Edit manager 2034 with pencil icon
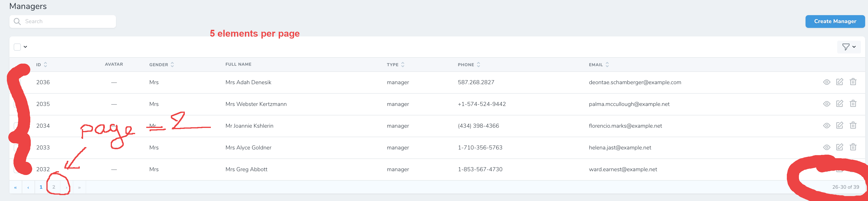 839,125
